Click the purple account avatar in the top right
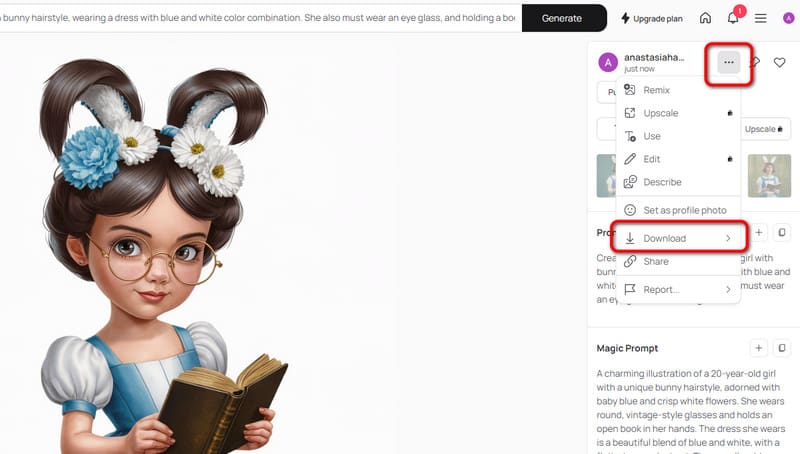Image resolution: width=800 pixels, height=454 pixels. (788, 18)
